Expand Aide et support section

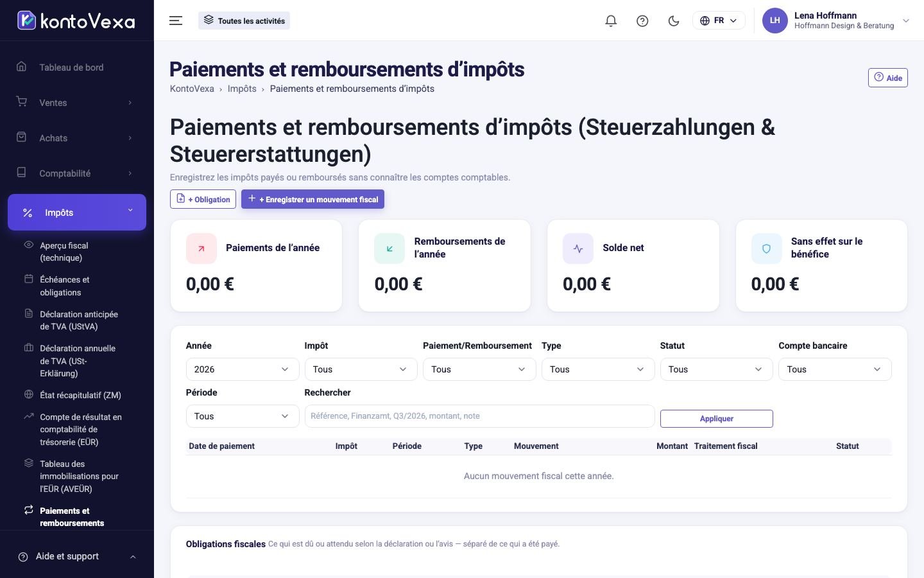point(77,556)
